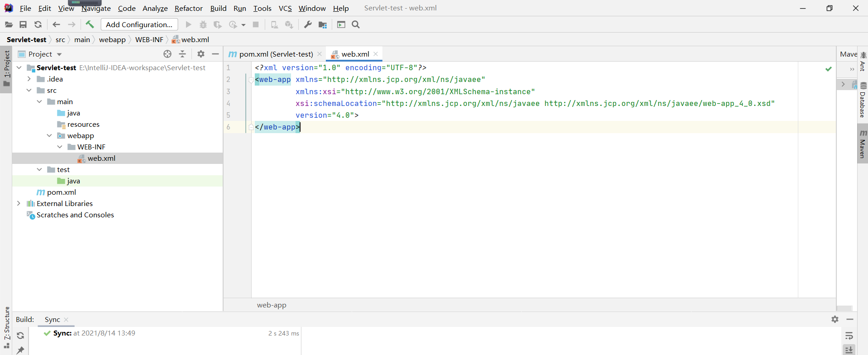
Task: Close the Sync build tab
Action: 66,320
